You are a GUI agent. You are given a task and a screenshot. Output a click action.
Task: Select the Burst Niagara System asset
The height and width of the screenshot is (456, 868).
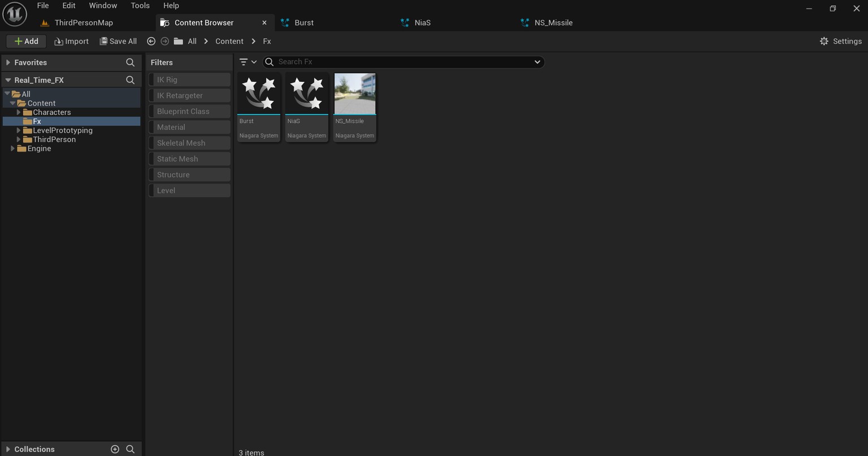tap(259, 107)
